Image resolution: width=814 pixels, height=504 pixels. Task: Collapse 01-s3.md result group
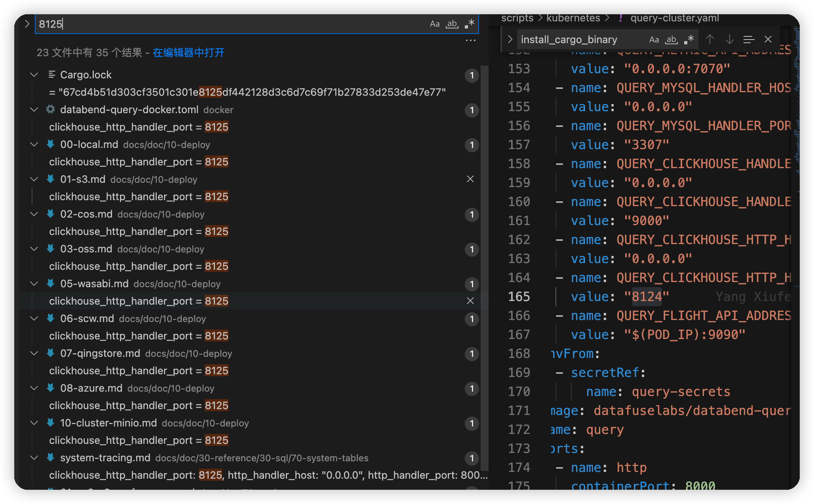[x=34, y=179]
